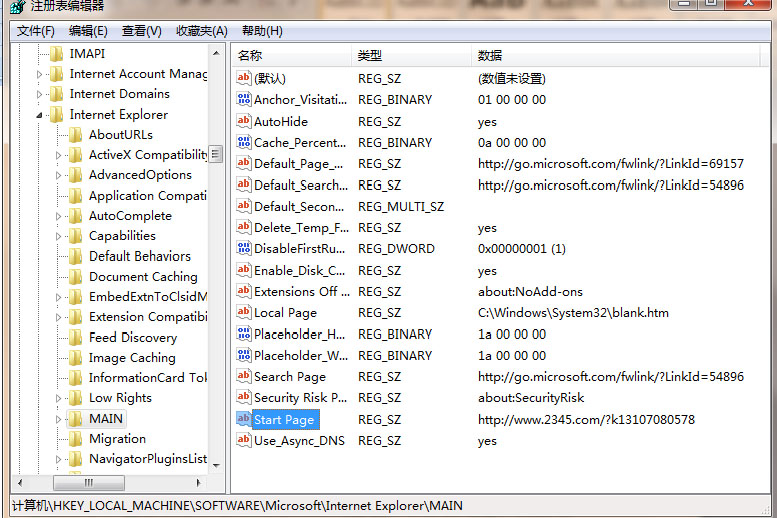Click the folder icon next to MAIN

tap(75, 419)
